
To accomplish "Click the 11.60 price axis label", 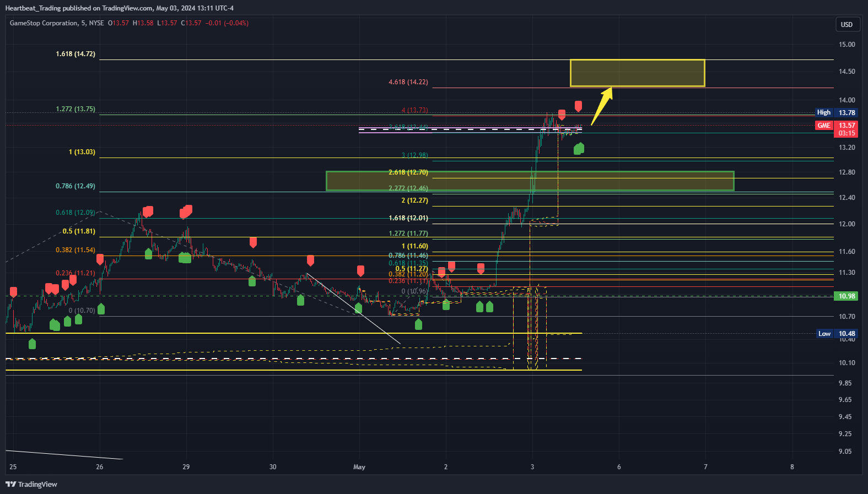I will click(x=847, y=252).
